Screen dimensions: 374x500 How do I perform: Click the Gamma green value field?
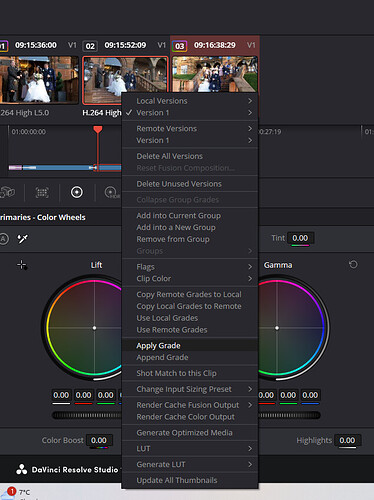(x=288, y=395)
